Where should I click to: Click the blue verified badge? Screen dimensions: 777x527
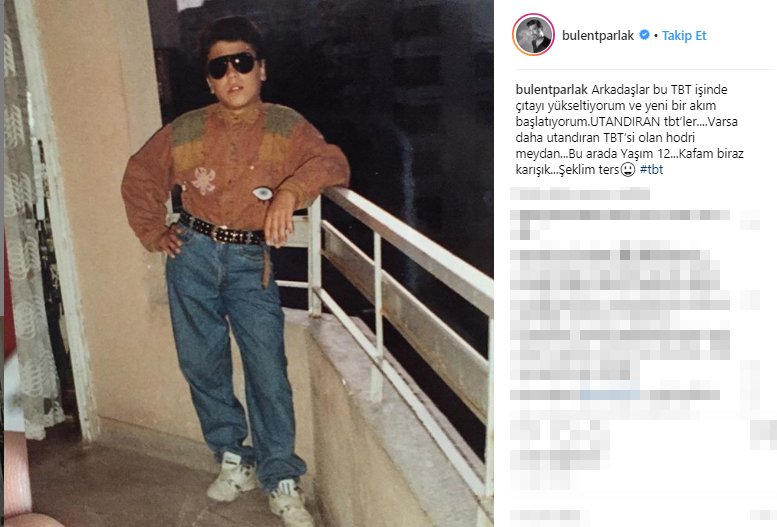click(x=644, y=35)
